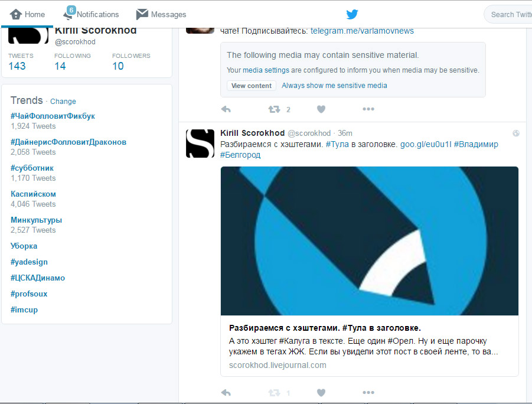The image size is (532, 404).
Task: Open hashtag #Белгород in tweet
Action: click(x=240, y=155)
